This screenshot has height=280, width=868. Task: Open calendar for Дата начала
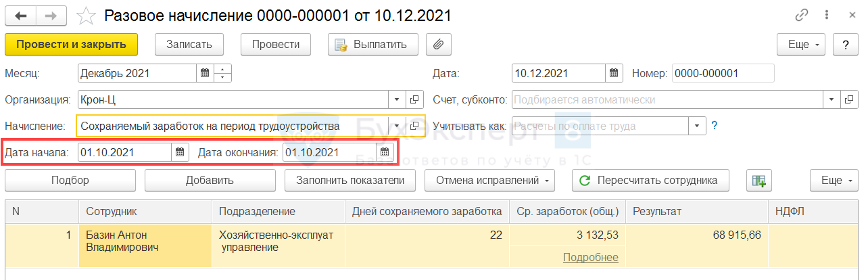click(x=180, y=152)
